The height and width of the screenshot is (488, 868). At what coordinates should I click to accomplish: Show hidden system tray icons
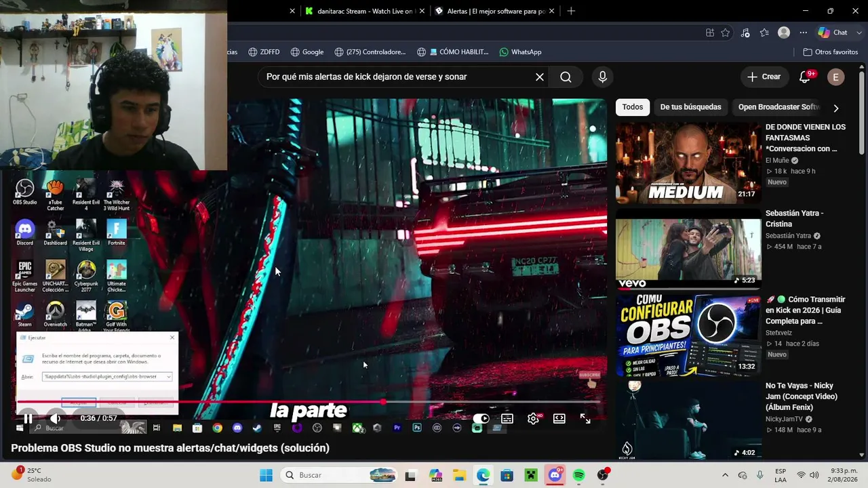[x=725, y=475]
